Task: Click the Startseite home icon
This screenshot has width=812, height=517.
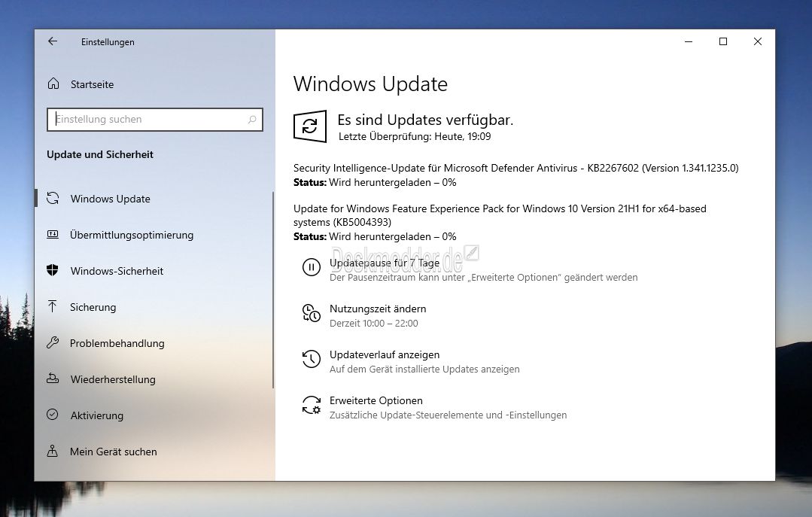Action: tap(53, 84)
